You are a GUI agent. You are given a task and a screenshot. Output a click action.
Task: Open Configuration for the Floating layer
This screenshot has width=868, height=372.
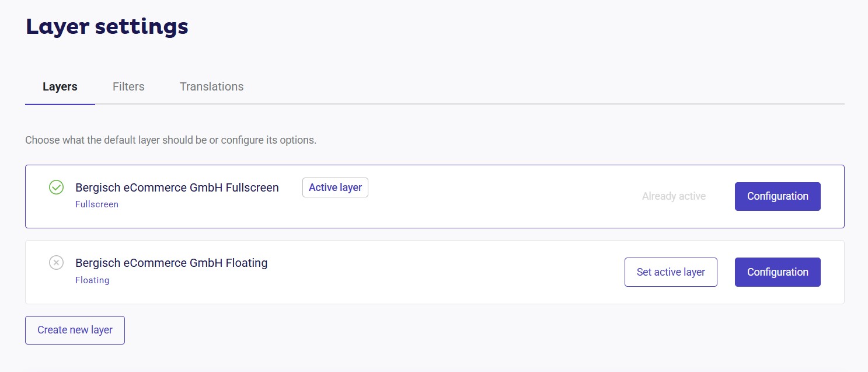click(778, 272)
